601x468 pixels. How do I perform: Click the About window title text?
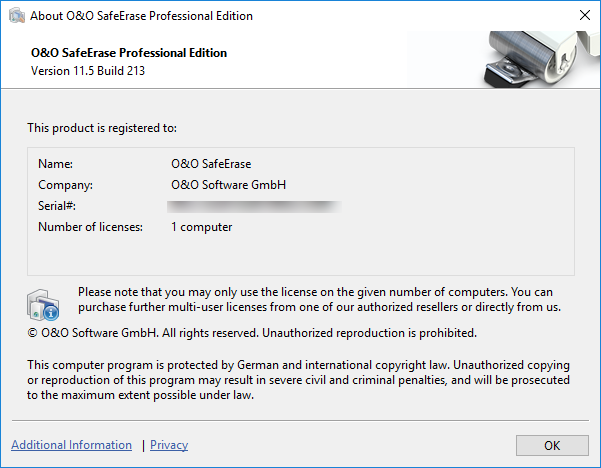coord(143,16)
